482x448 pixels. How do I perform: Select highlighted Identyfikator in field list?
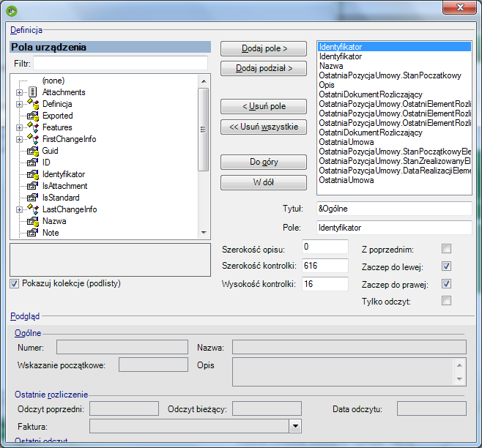tap(394, 47)
